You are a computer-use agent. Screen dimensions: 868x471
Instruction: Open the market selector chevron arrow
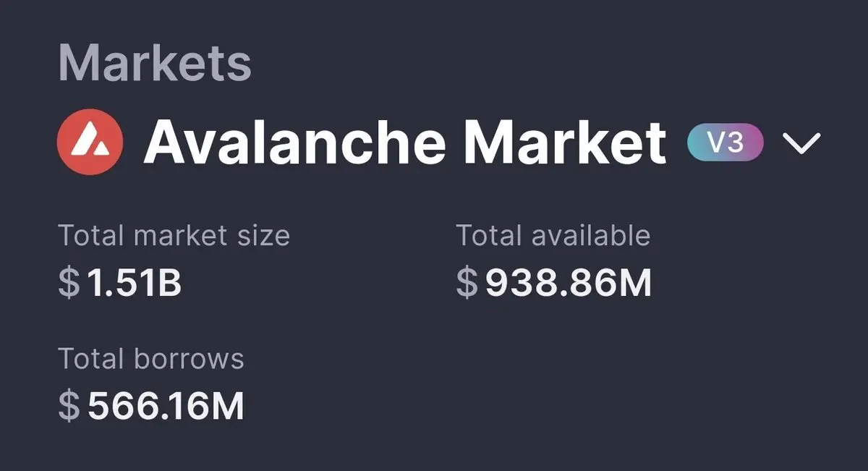pos(802,143)
